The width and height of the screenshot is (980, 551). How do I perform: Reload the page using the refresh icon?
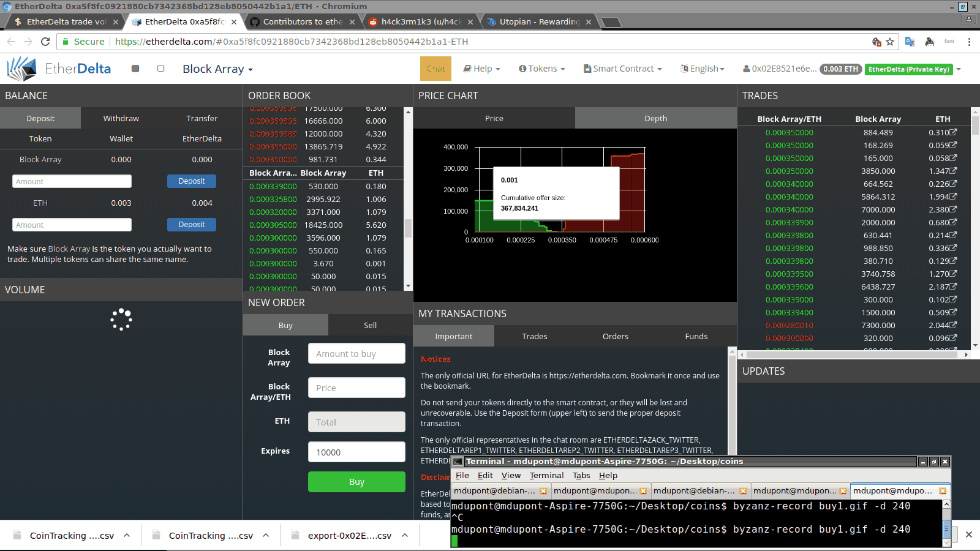[x=45, y=42]
